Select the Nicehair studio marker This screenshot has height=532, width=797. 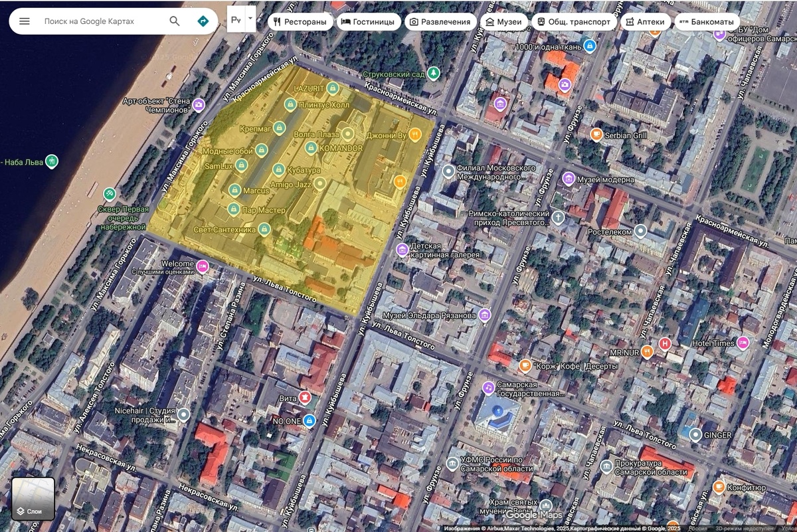[x=184, y=414]
